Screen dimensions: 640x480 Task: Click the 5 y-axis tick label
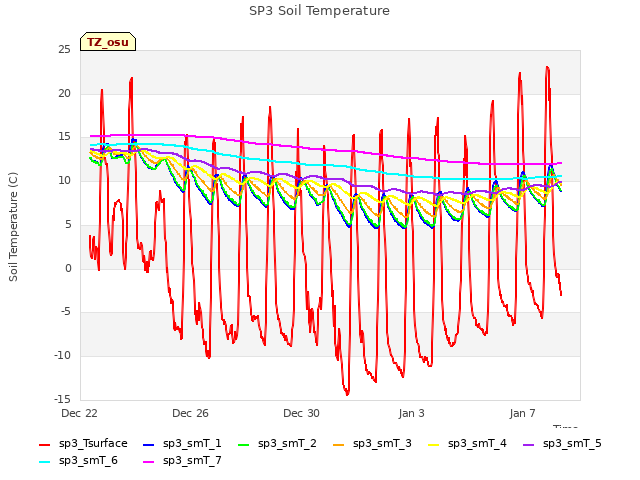(68, 224)
